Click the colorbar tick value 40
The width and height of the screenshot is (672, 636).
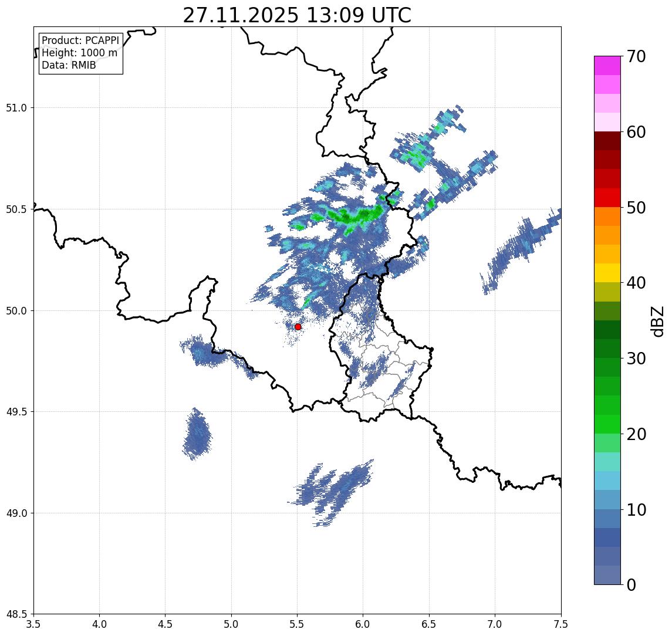[636, 283]
